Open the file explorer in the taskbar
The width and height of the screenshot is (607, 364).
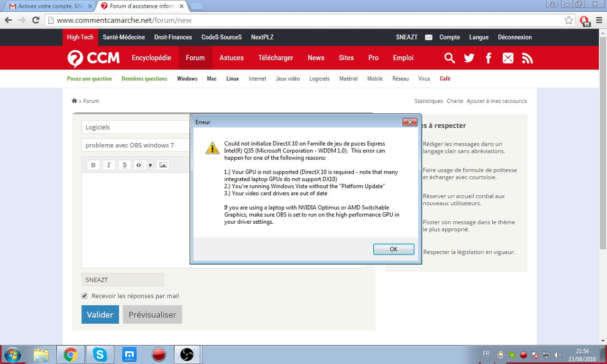(x=41, y=355)
